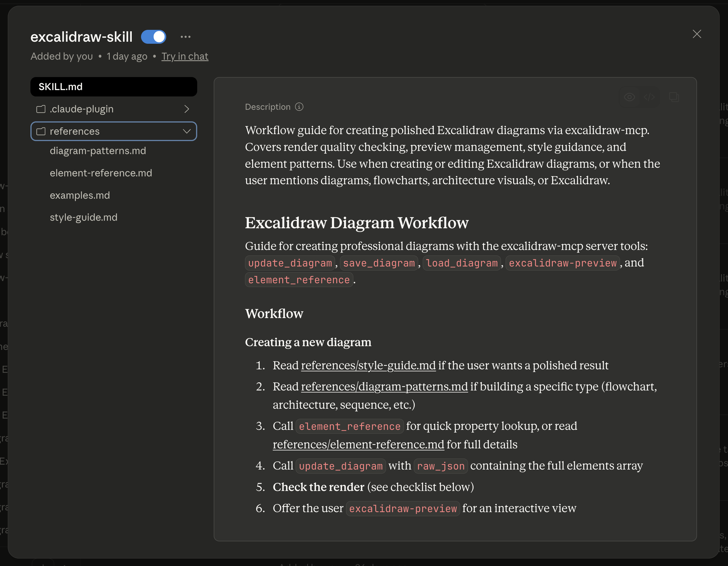This screenshot has height=566, width=728.
Task: Open style-guide.md in file list
Action: click(83, 217)
